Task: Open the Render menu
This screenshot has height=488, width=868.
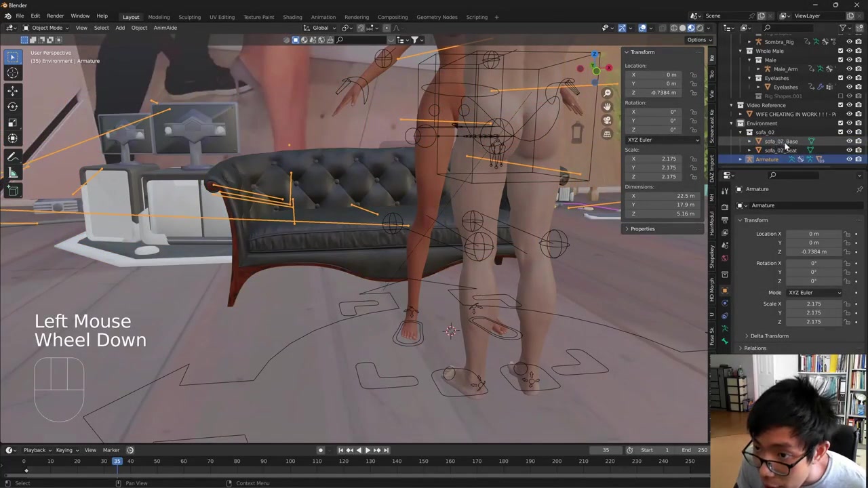Action: tap(55, 16)
